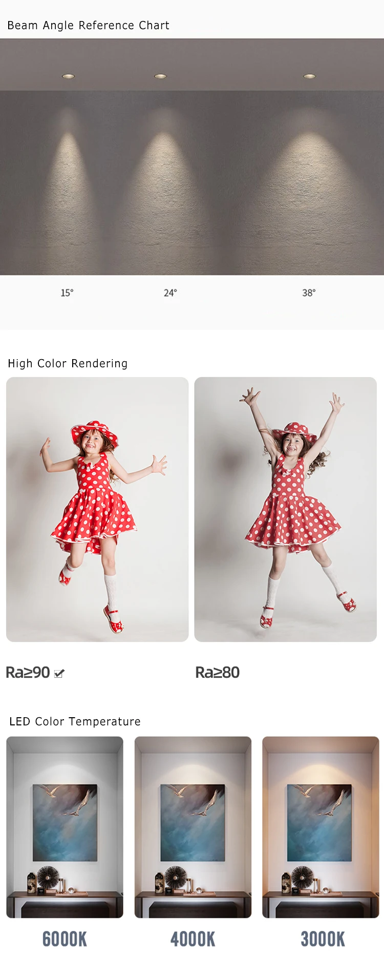Click the Beam Angle Reference Chart heading
Viewport: 384px width, 980px height.
88,25
